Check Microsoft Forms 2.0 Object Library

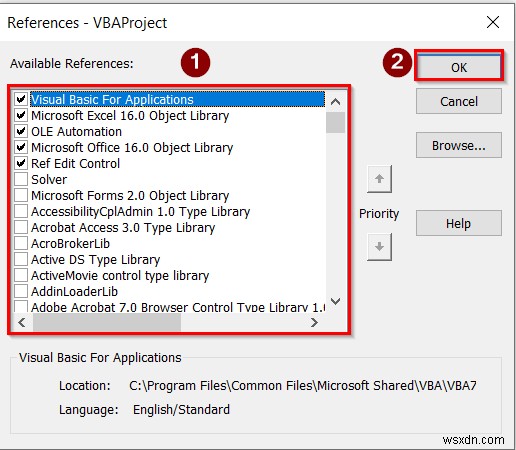pyautogui.click(x=21, y=195)
